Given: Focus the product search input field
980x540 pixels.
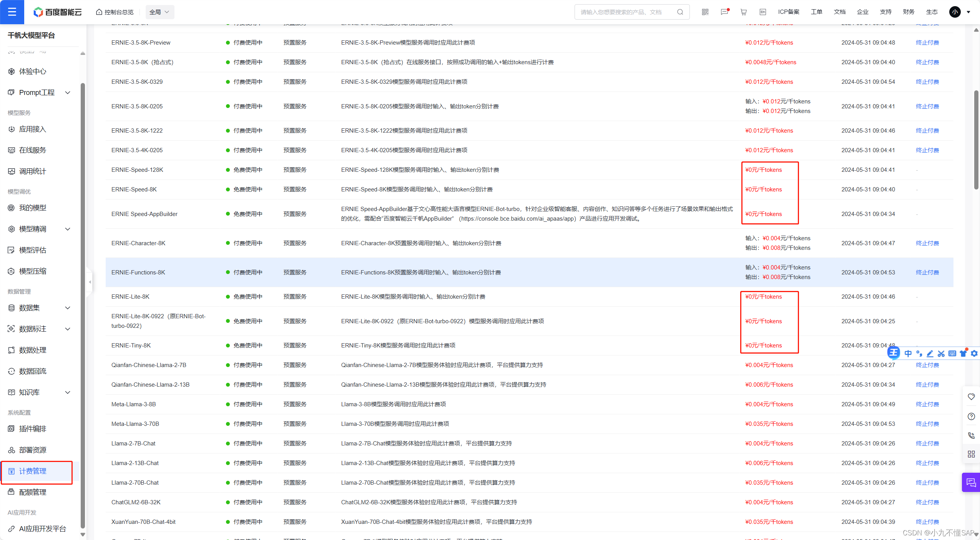Looking at the screenshot, I should coord(626,12).
